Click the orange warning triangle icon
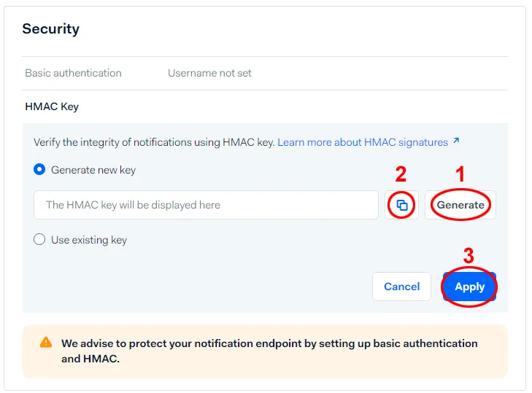 coord(46,343)
